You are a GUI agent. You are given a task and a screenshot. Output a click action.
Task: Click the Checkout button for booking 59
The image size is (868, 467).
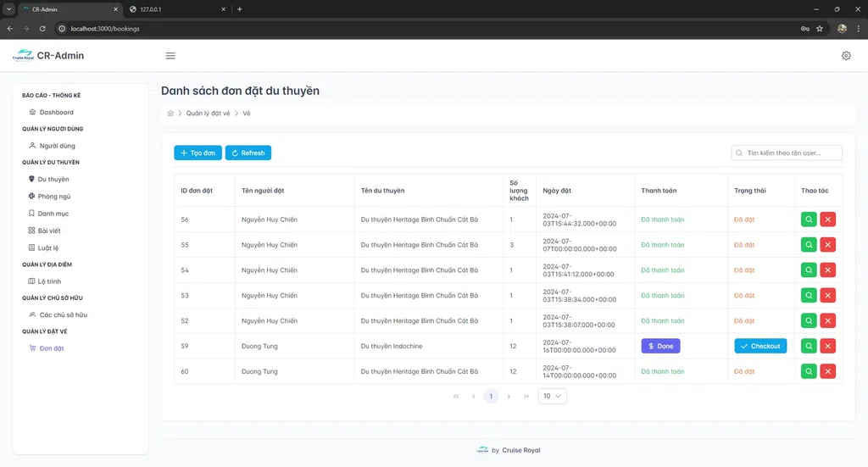coord(760,347)
